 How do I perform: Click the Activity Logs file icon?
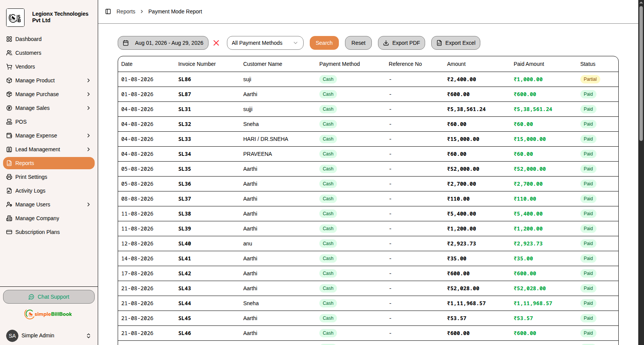tap(9, 191)
